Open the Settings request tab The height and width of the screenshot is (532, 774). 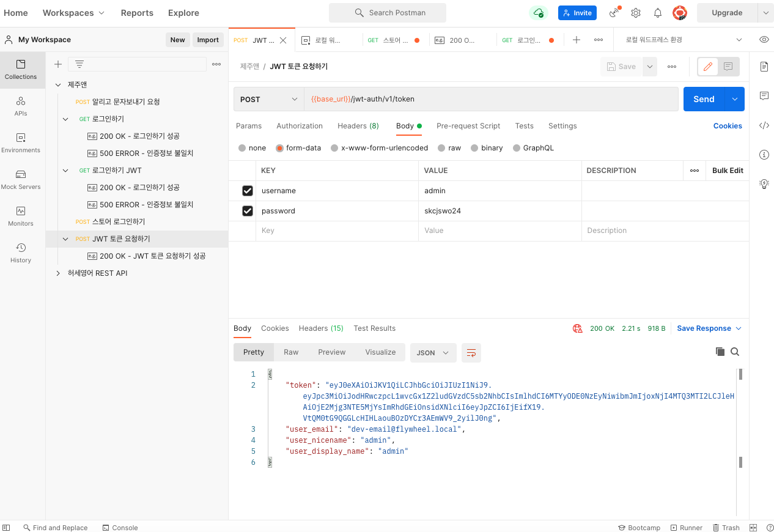562,126
